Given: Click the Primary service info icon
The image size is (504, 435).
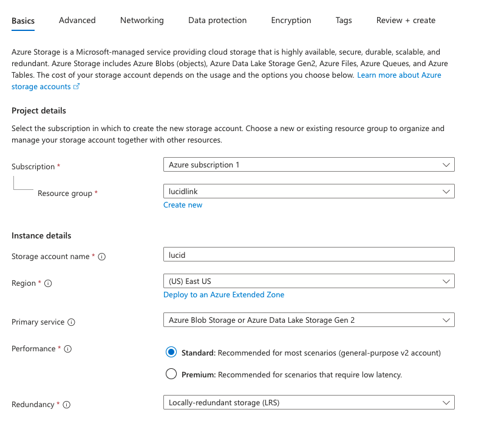Looking at the screenshot, I should coord(72,322).
